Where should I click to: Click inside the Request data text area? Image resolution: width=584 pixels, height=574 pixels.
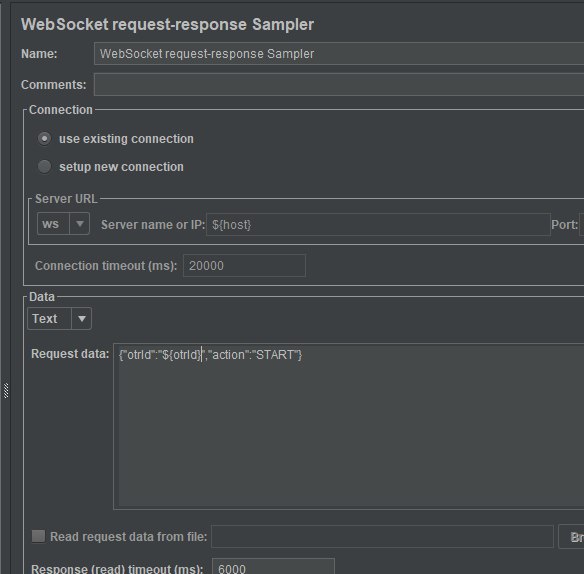click(x=349, y=426)
